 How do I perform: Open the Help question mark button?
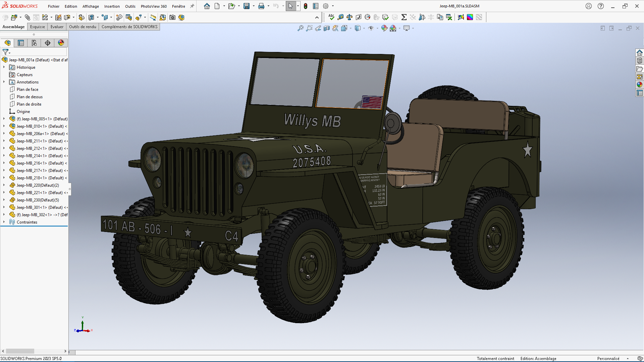coord(601,6)
